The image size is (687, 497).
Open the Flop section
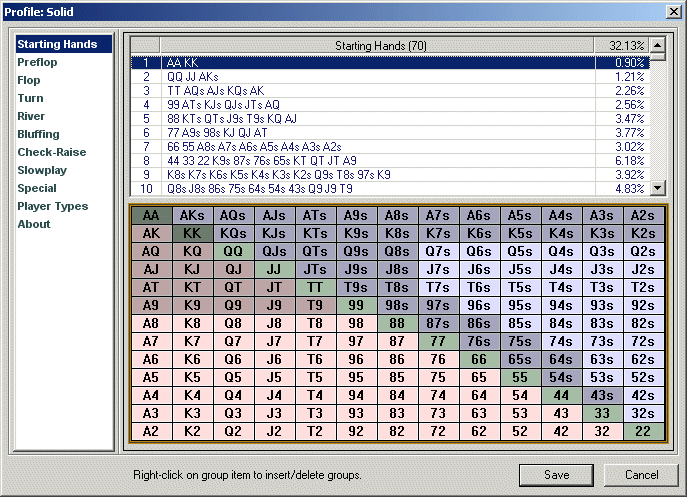(29, 80)
